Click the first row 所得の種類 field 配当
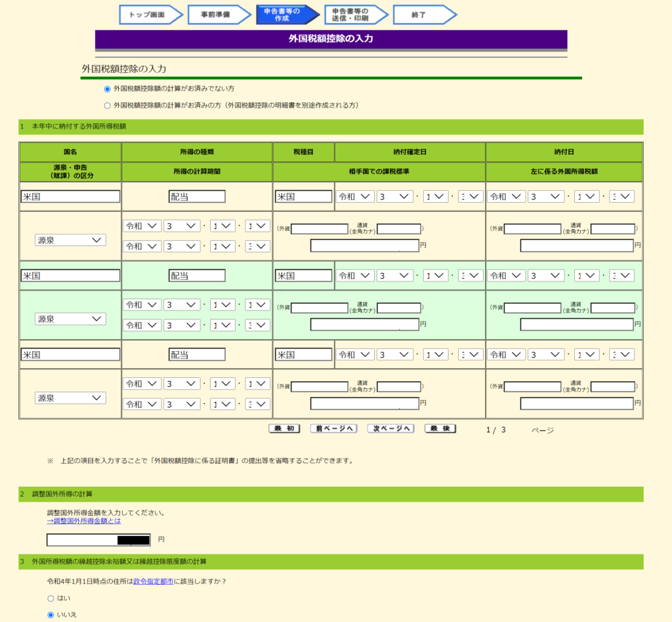The image size is (672, 622). pyautogui.click(x=197, y=197)
